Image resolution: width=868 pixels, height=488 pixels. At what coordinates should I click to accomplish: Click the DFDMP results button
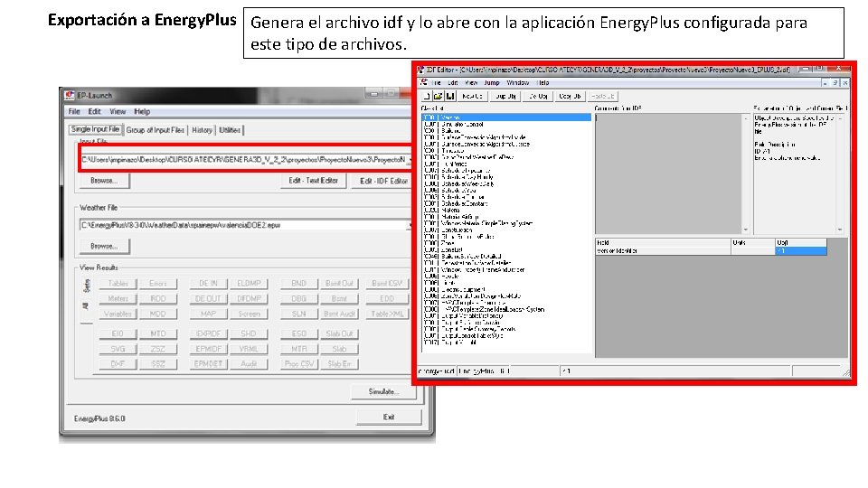pos(249,298)
